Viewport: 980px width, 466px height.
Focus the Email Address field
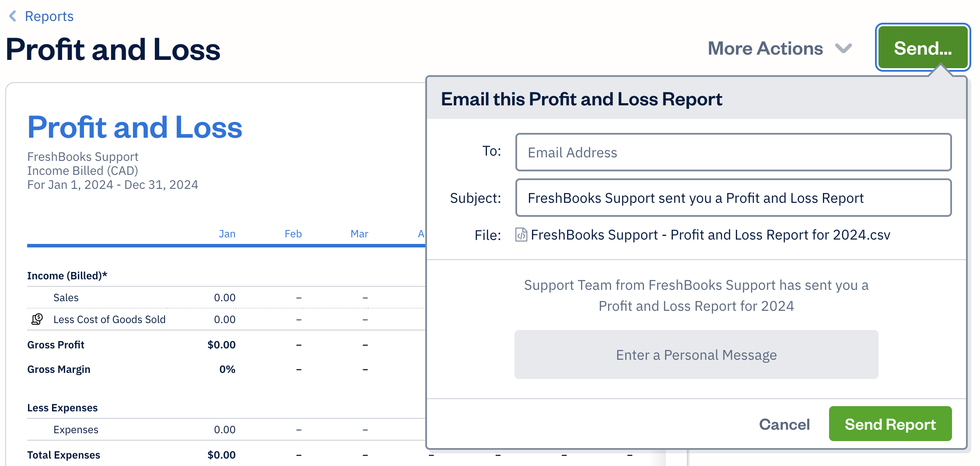pos(733,152)
